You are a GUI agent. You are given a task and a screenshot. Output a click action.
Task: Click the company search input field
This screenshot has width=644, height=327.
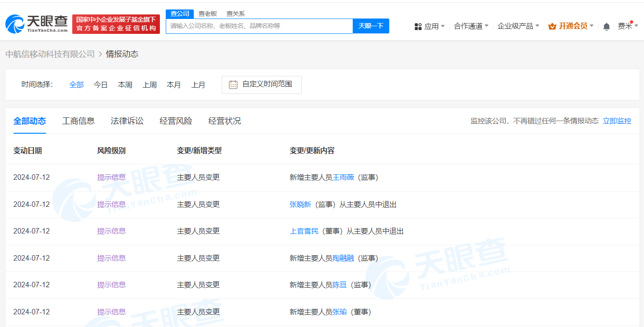[260, 26]
